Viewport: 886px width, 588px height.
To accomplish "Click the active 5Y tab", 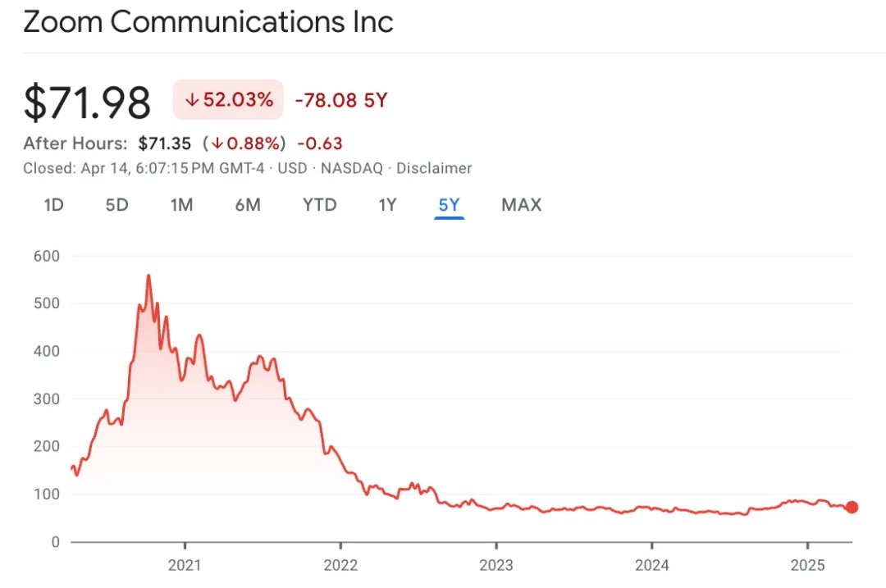I will click(450, 204).
